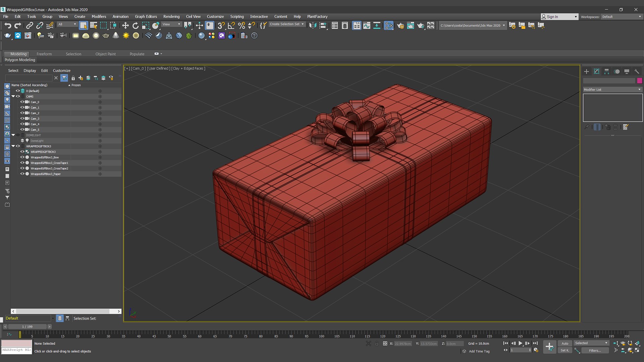Open the Rendering menu

tap(171, 16)
